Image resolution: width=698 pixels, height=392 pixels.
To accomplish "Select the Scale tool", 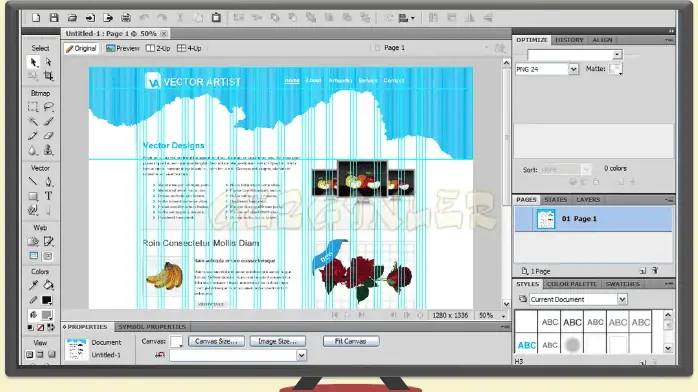I will click(33, 76).
